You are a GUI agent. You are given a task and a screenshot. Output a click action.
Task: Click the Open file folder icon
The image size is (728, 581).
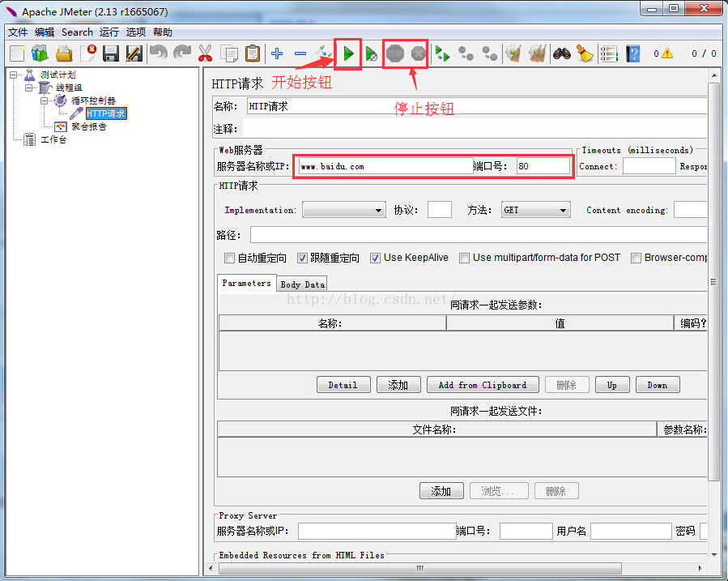[x=64, y=53]
